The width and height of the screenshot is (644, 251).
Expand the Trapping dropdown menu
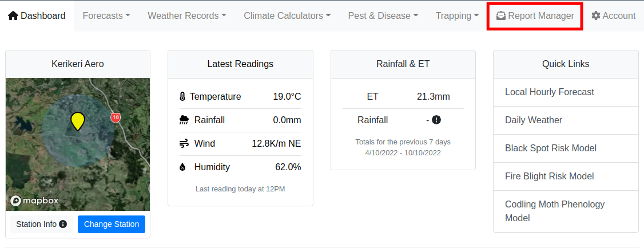pos(457,15)
